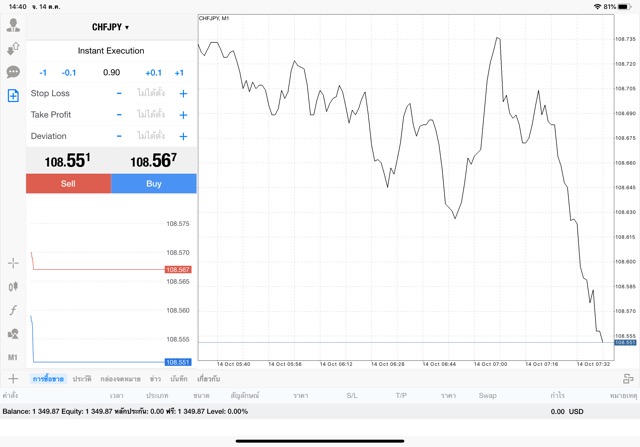Open the Instant Execution order type selector

(111, 51)
